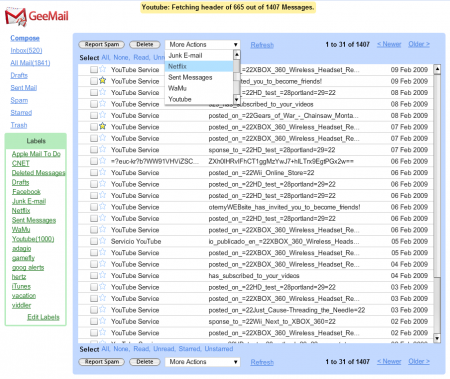This screenshot has width=450, height=379.
Task: Choose Junk E-mail in More Actions list
Action: tap(199, 55)
